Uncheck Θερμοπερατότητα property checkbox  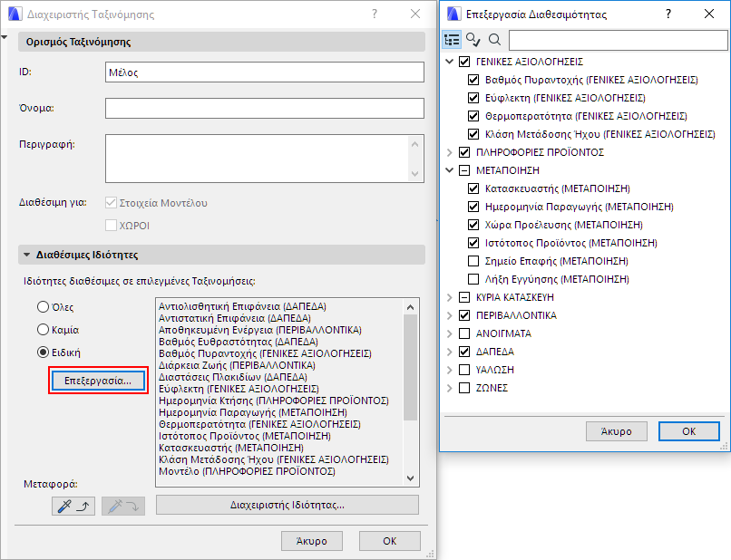pos(473,116)
